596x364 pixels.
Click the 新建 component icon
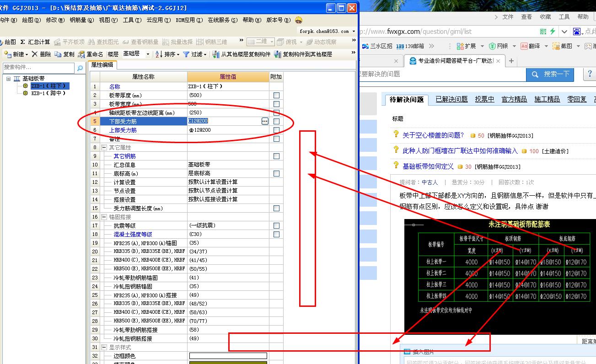(x=7, y=54)
